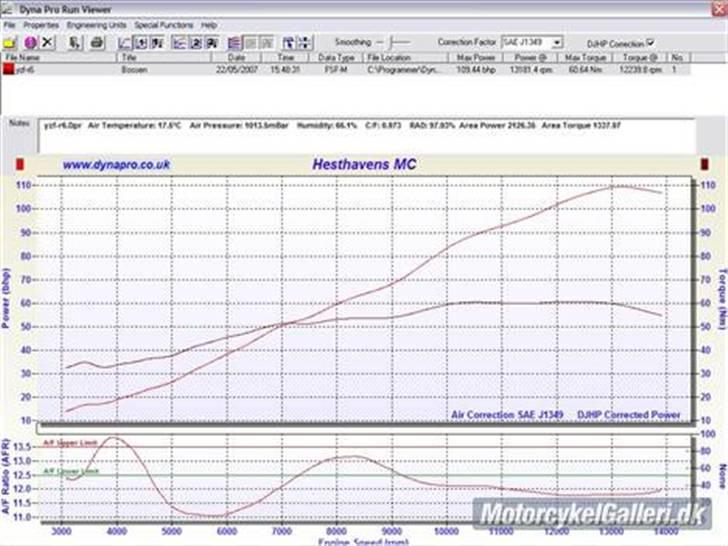The height and width of the screenshot is (546, 728).
Task: Click the dark red square right of the graph title
Action: 704,164
